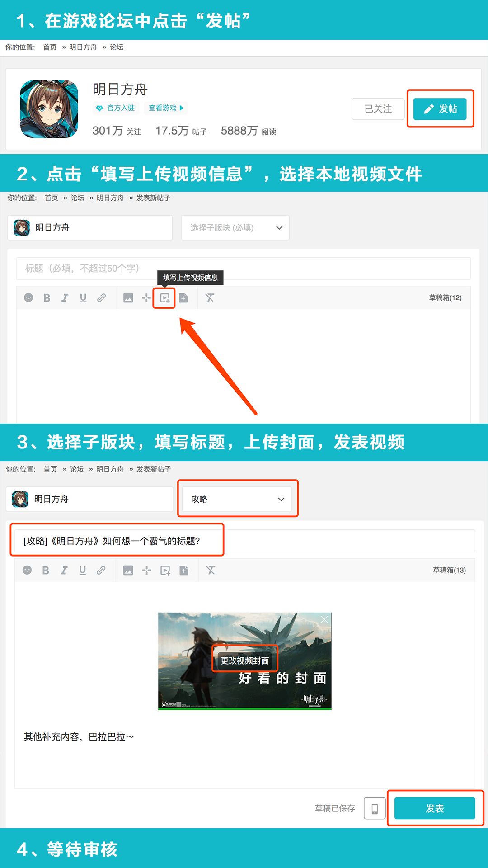
Task: Toggle underline in the empty editor toolbar
Action: (83, 297)
